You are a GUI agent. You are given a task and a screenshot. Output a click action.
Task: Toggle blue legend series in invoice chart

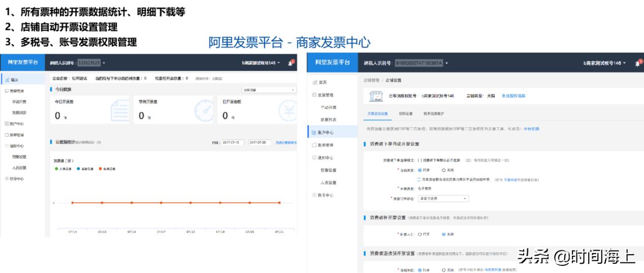click(x=85, y=168)
